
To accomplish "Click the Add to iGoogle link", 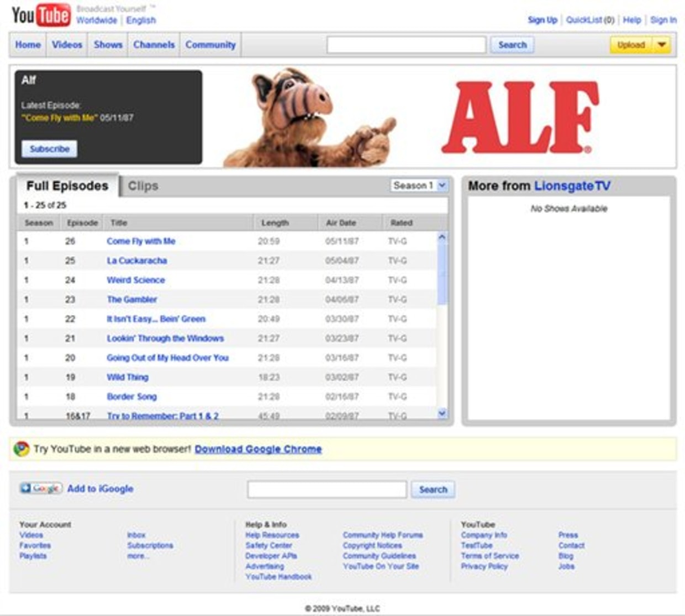I will (x=100, y=488).
